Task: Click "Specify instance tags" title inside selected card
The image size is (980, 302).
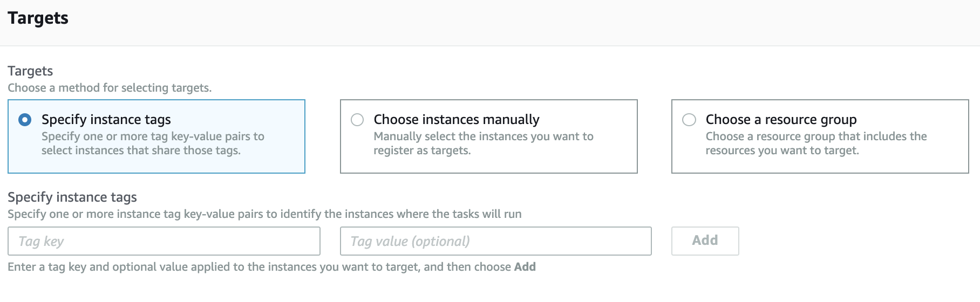Action: [106, 120]
